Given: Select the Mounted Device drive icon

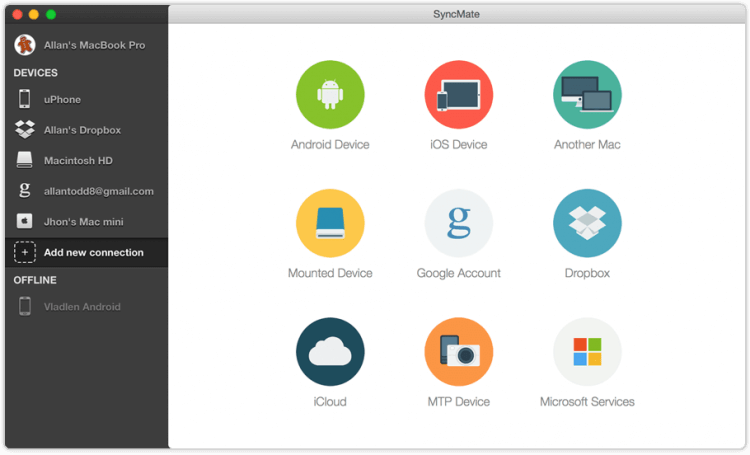Looking at the screenshot, I should 330,223.
